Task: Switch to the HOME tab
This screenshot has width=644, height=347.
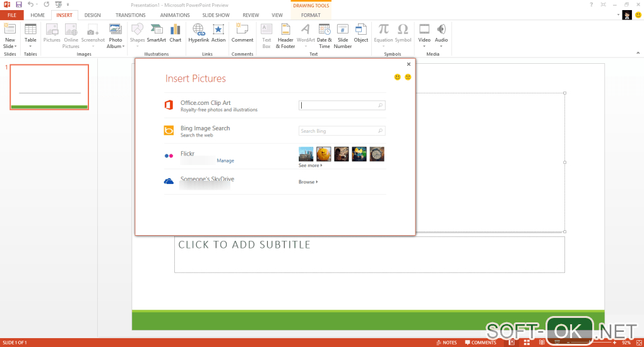Action: coord(37,15)
